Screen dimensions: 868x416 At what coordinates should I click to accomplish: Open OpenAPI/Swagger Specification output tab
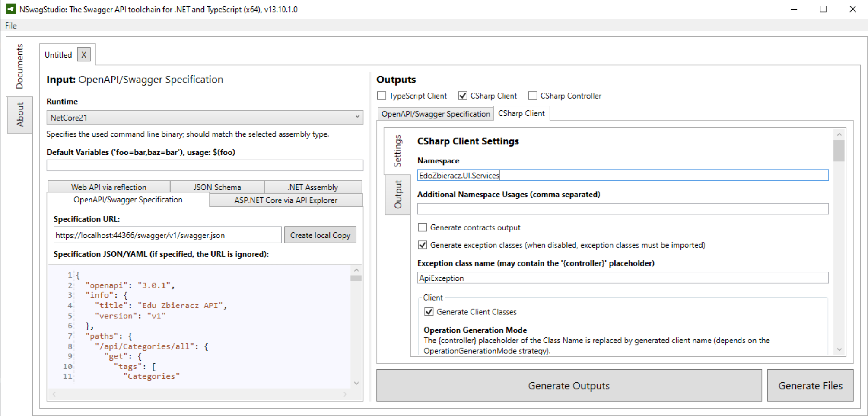436,114
